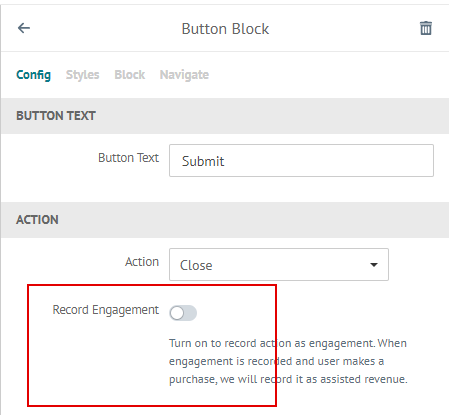Select the Block tab
The height and width of the screenshot is (415, 449).
(130, 75)
